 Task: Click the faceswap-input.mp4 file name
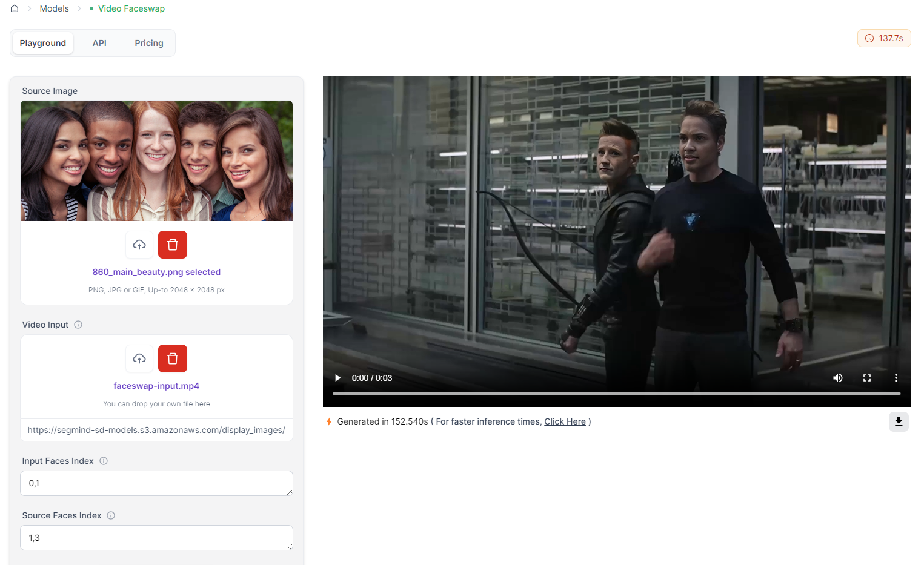(156, 386)
